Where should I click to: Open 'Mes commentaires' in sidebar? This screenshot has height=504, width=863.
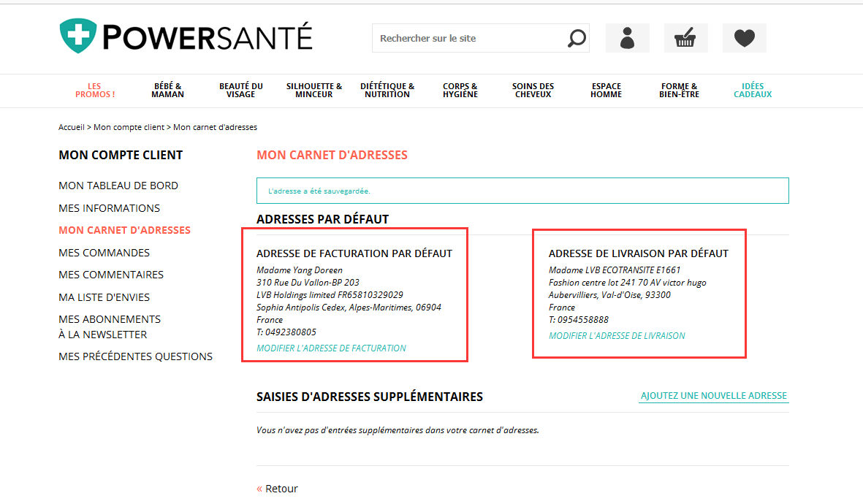[x=111, y=275]
